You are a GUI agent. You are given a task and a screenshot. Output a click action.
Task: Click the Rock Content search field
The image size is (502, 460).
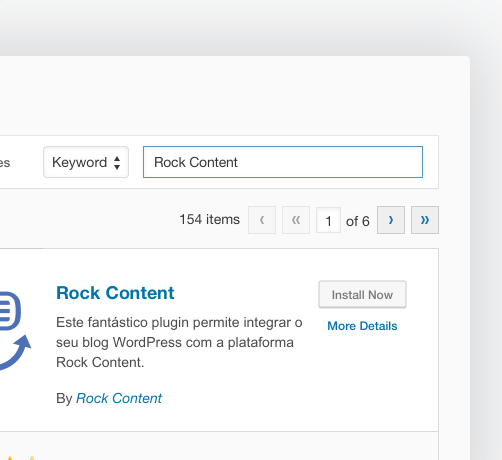point(283,162)
